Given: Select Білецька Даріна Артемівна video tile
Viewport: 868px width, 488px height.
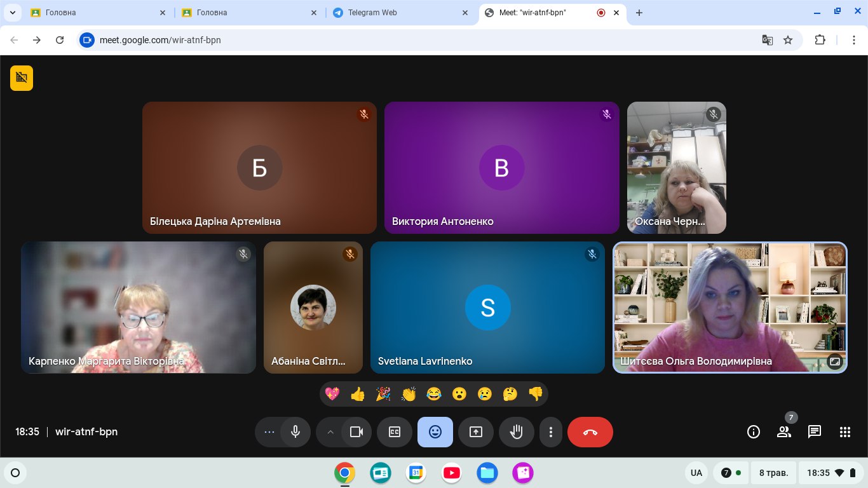Looking at the screenshot, I should coord(259,168).
